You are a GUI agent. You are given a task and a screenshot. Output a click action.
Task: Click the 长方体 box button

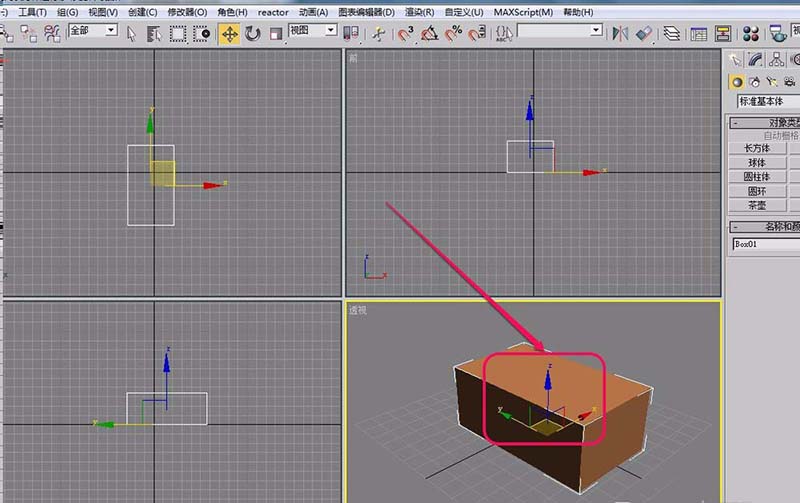757,148
